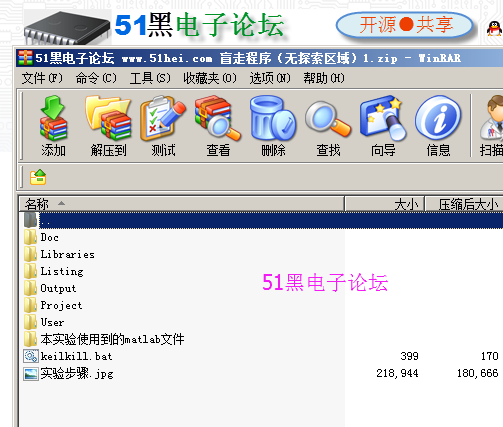The image size is (503, 427).
Task: Click the 添加 (Add) toolbar icon
Action: (x=53, y=118)
